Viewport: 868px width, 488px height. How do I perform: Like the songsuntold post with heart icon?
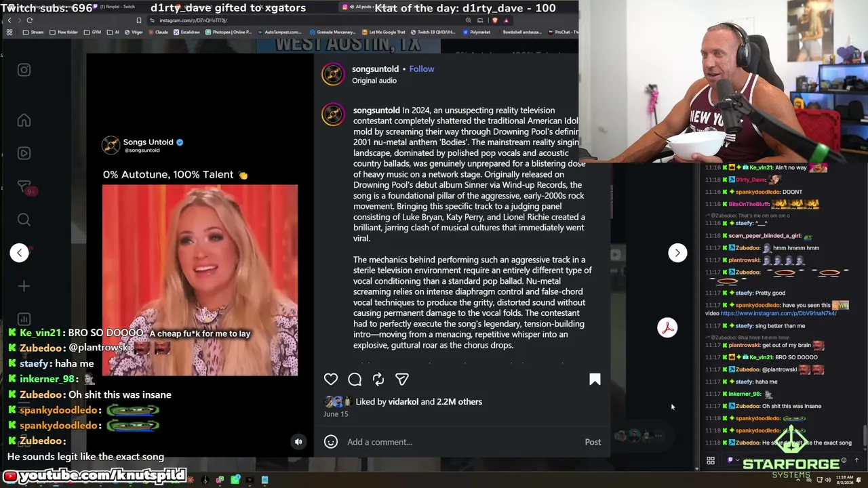[331, 380]
